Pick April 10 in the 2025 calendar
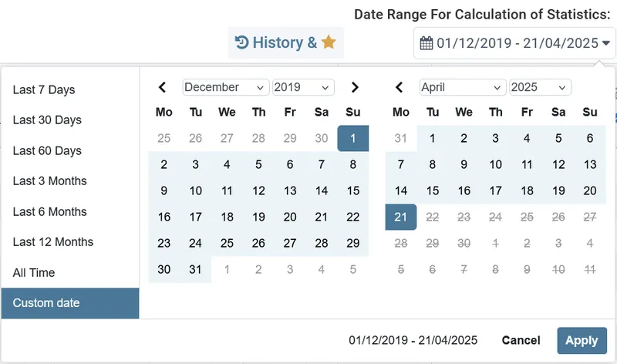Screen dimensions: 617x364 pos(495,164)
